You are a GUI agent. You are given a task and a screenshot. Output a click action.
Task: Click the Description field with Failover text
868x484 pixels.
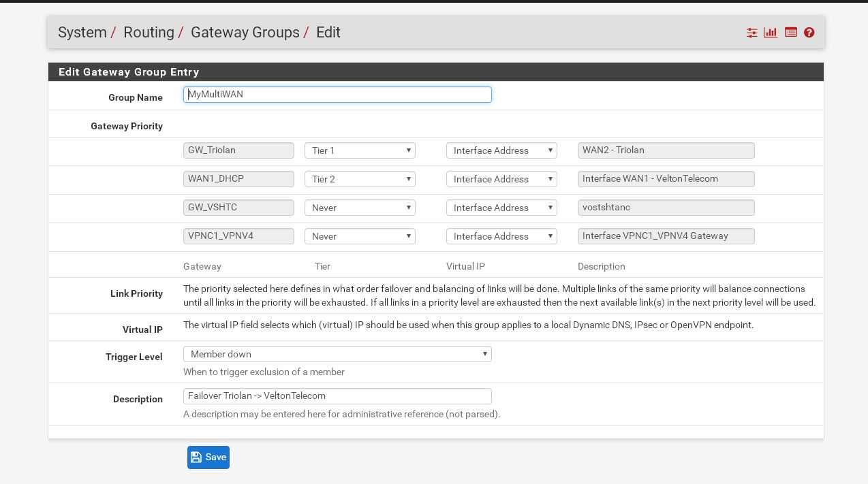pos(337,396)
